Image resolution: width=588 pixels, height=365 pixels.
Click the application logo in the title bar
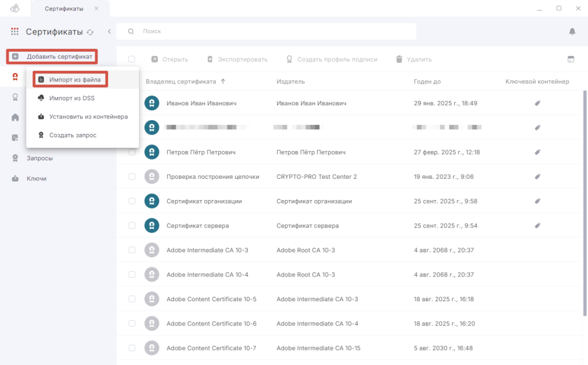point(14,8)
